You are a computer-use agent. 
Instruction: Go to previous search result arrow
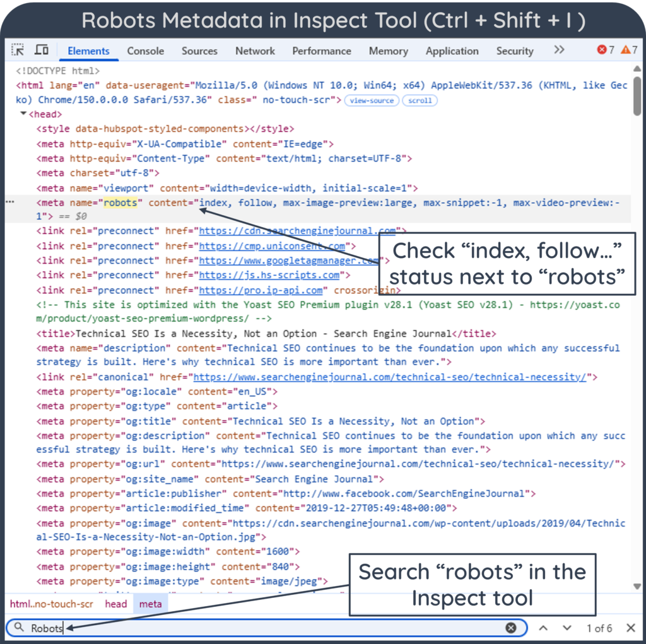pos(543,628)
